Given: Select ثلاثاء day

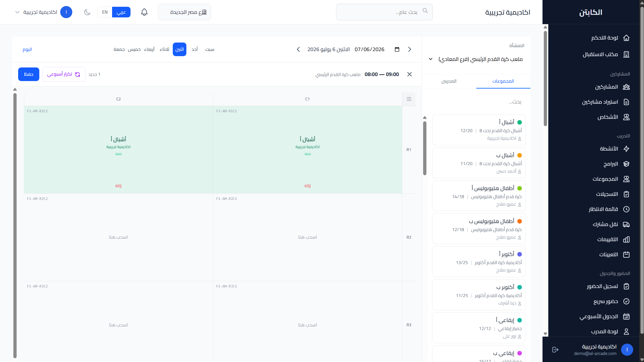Looking at the screenshot, I should (x=164, y=49).
